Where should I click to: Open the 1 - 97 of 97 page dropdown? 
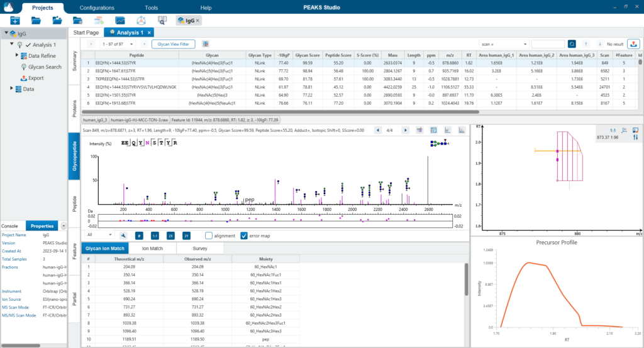[x=118, y=44]
